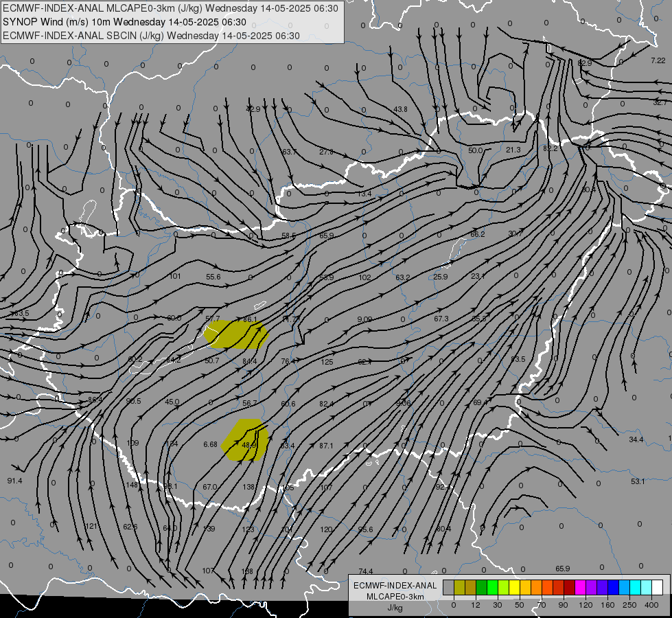Viewport: 672px width, 618px height.
Task: Click the map value 34.4
Action: point(636,439)
